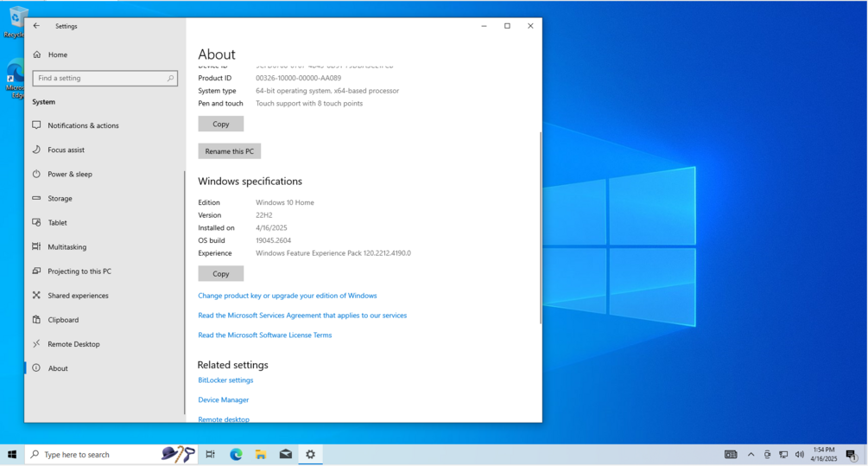Click the Find a setting search box

tap(105, 78)
